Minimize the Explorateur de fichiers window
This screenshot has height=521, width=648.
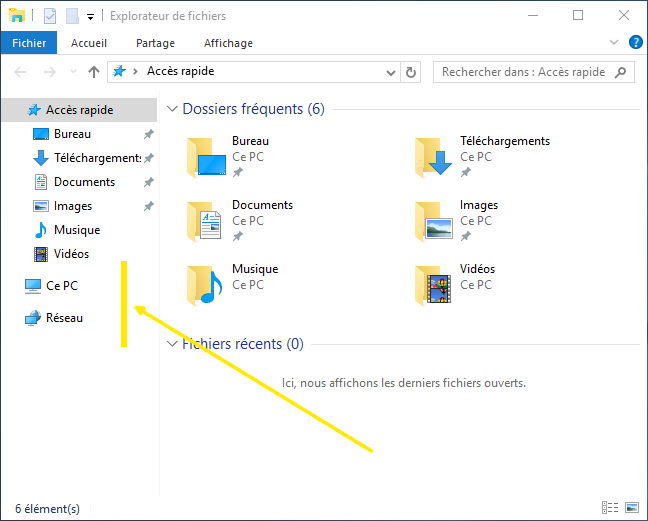click(x=533, y=16)
